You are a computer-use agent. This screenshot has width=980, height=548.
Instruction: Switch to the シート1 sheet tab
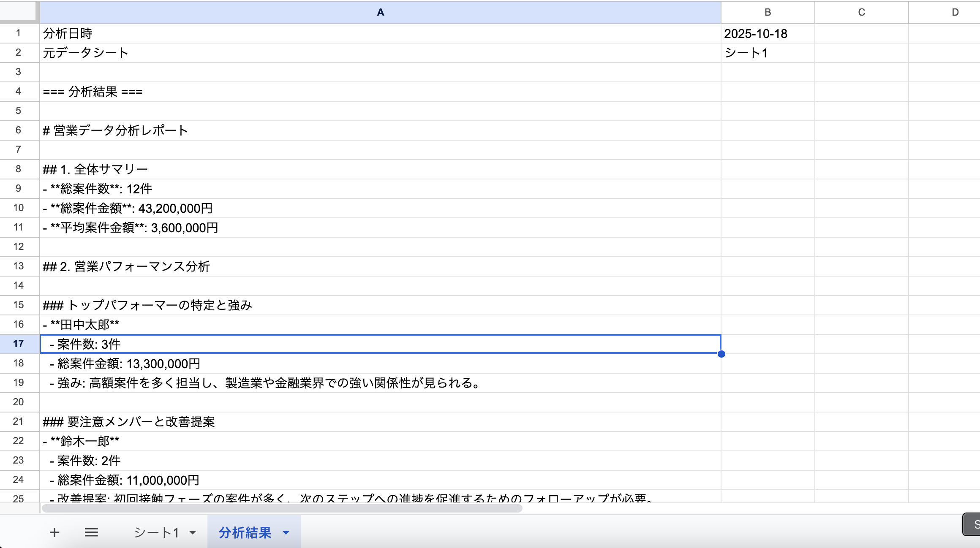pyautogui.click(x=156, y=532)
